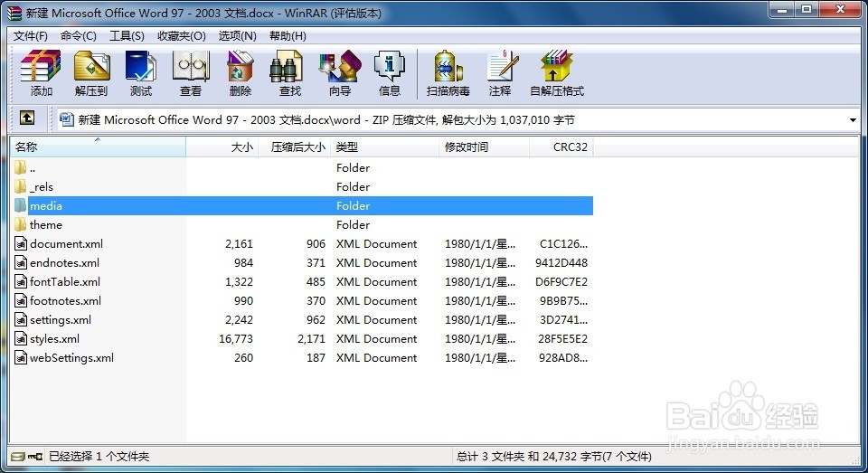
Task: Click CRC32 value 28F5E5E2
Action: point(562,339)
